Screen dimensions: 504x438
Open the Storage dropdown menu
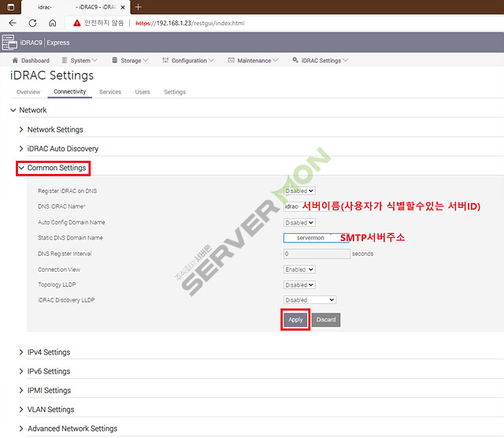click(130, 61)
